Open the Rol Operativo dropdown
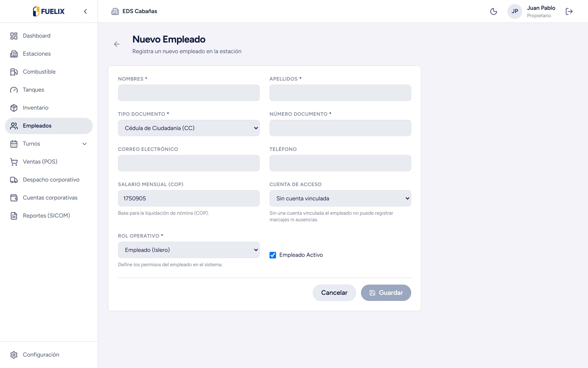Image resolution: width=588 pixels, height=368 pixels. click(x=189, y=250)
